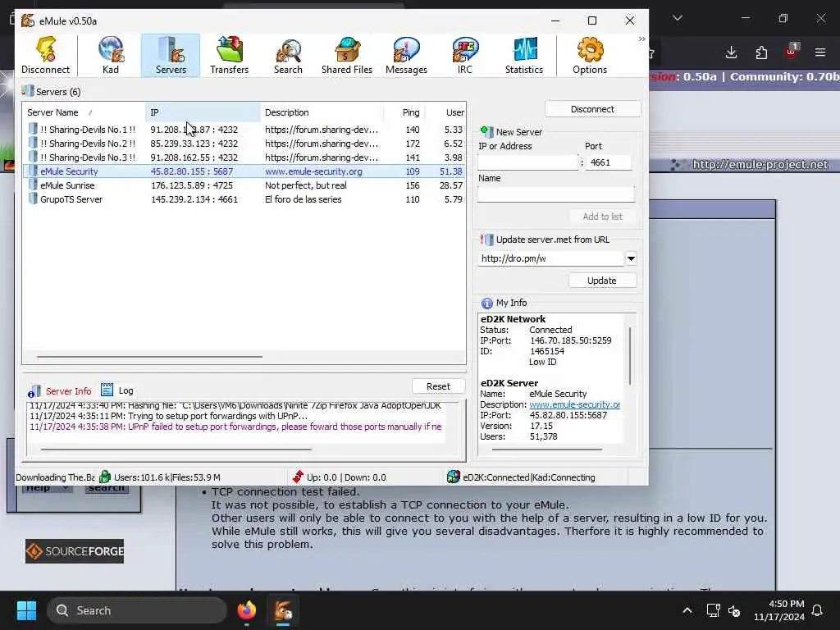Sort servers by User column

[x=445, y=112]
